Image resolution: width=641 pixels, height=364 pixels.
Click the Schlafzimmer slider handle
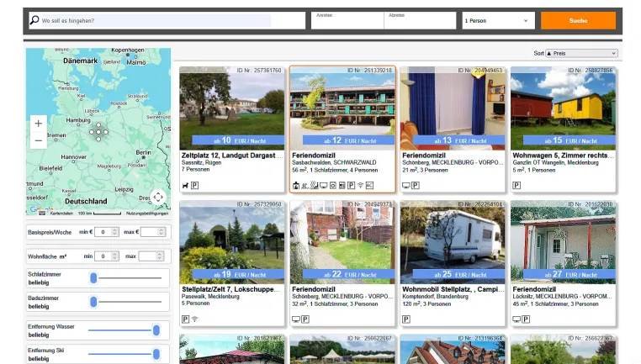[93, 278]
